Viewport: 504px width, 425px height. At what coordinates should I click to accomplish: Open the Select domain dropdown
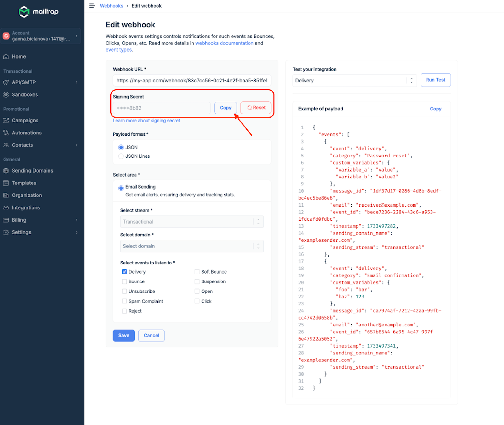(192, 246)
